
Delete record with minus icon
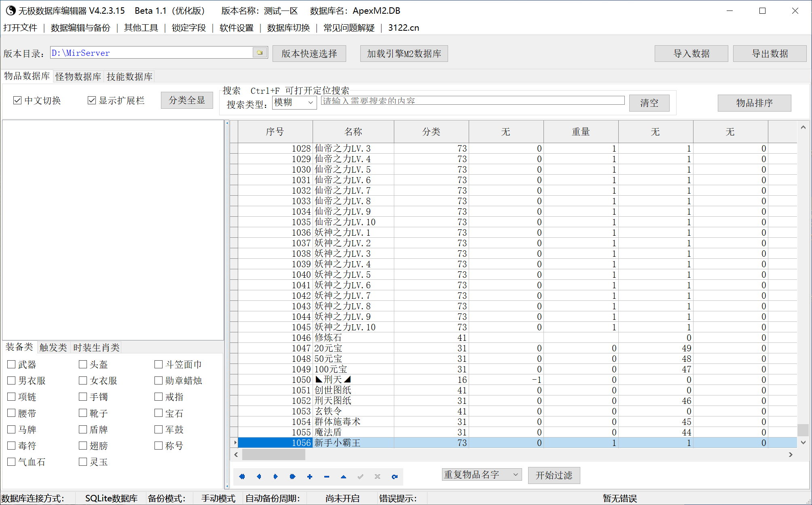(x=327, y=476)
